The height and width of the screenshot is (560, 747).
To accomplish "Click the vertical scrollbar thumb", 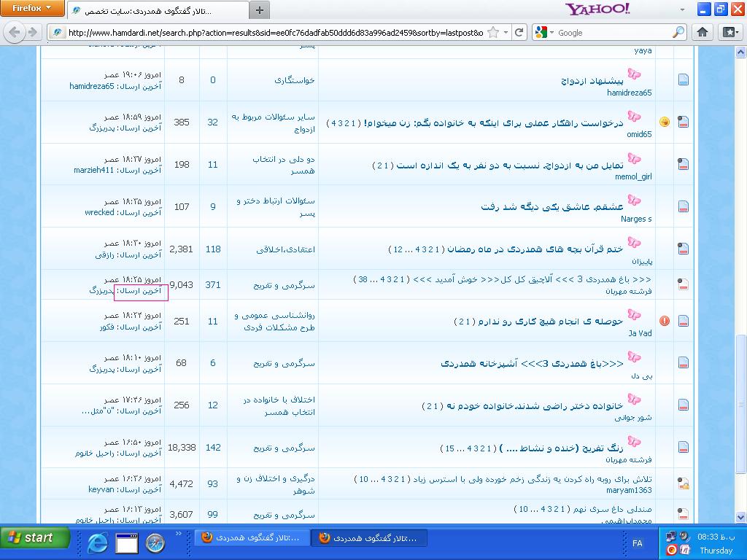I will pos(740,404).
